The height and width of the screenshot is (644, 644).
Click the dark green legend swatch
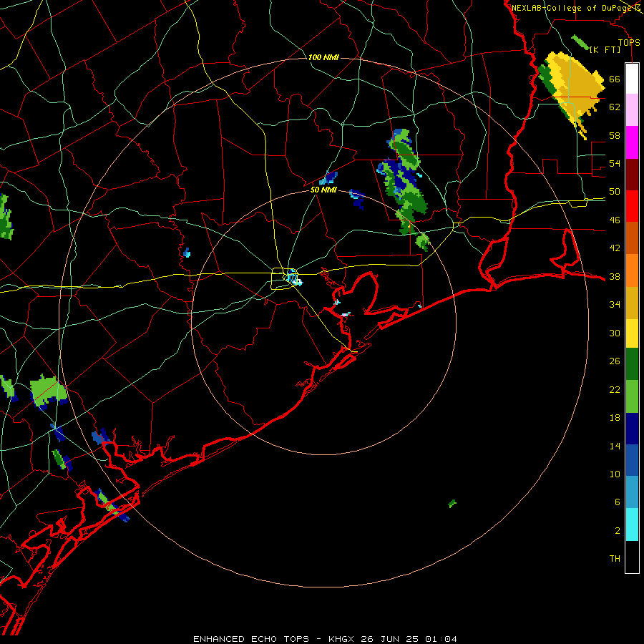(x=632, y=364)
